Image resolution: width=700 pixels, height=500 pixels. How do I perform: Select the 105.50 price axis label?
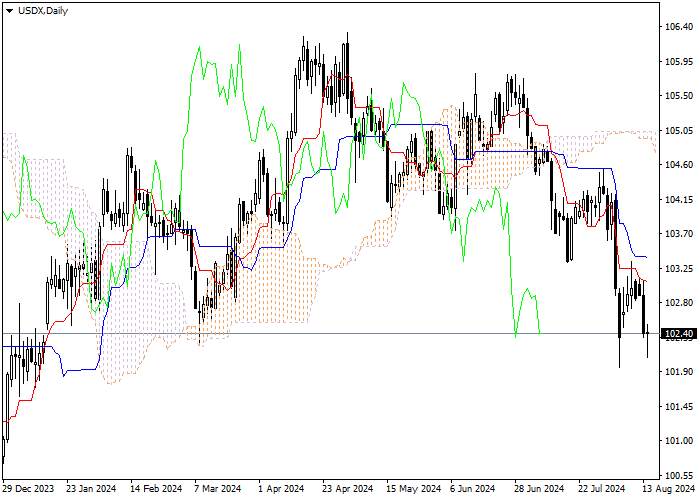tap(678, 96)
